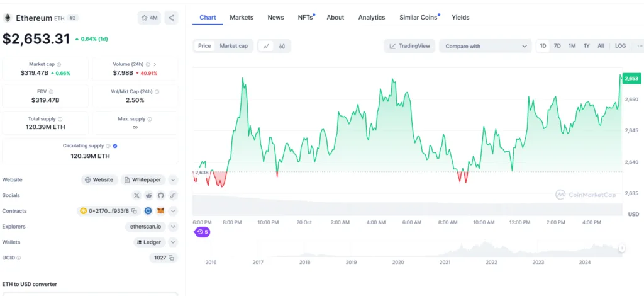
Task: Click the verified circulating supply badge
Action: pyautogui.click(x=115, y=146)
